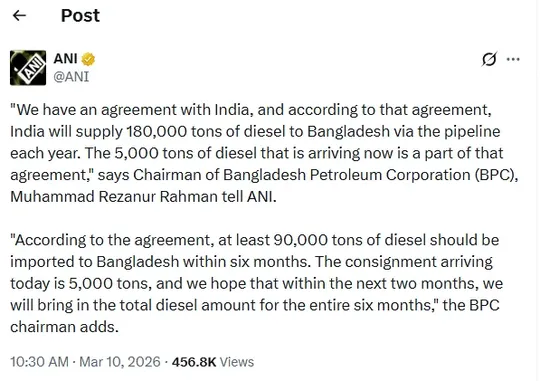Click the second paragraph starting 'According to the agreement'

(257, 284)
